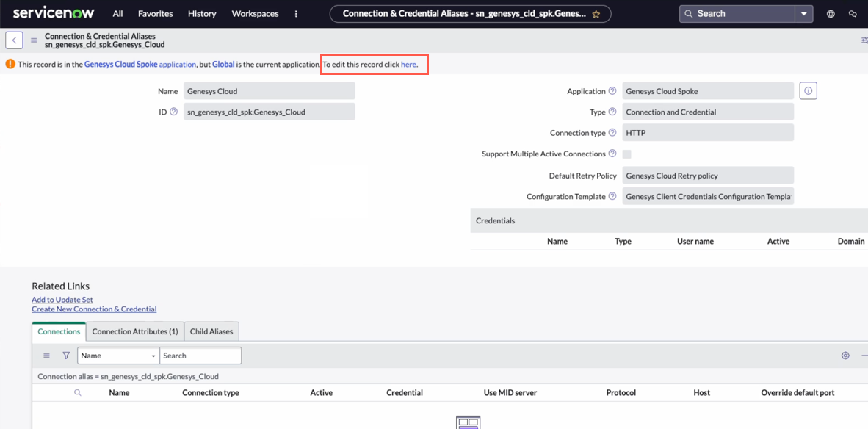
Task: Click the Add to Update Set link
Action: tap(62, 300)
